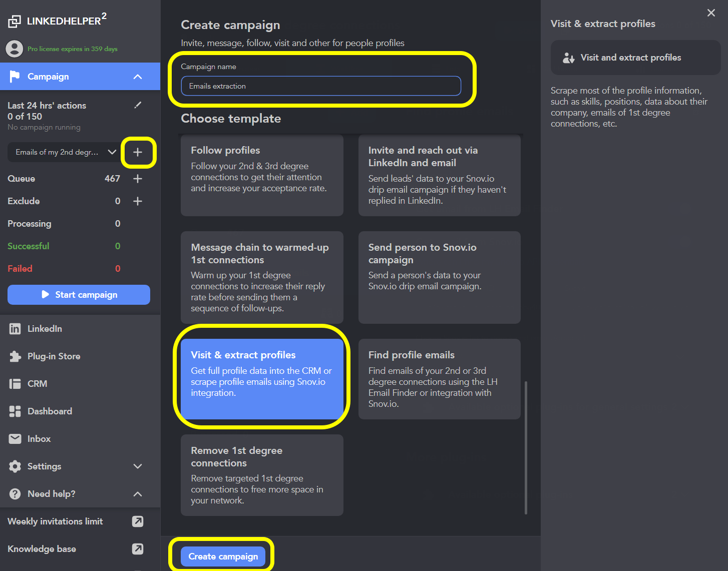
Task: Open Weekly invitations limit external link icon
Action: click(x=138, y=521)
